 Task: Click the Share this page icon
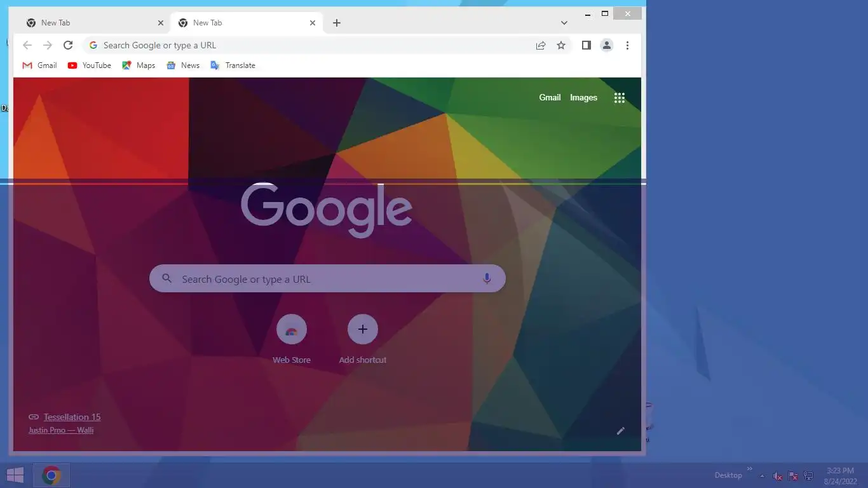coord(541,45)
